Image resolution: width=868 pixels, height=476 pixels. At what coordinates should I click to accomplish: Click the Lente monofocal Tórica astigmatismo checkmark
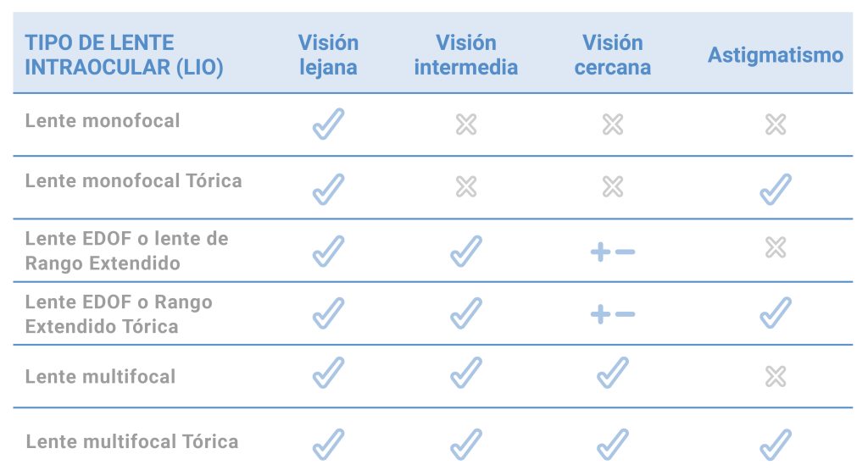775,189
